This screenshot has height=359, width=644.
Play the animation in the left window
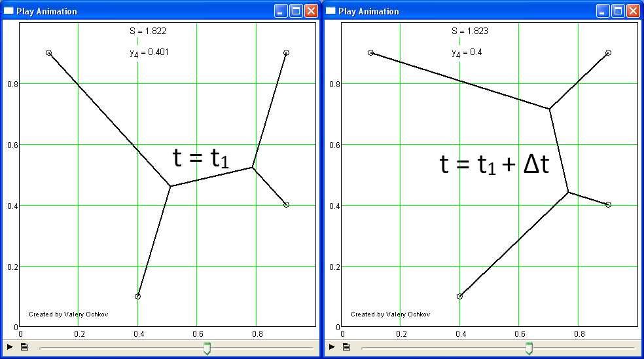pyautogui.click(x=10, y=347)
